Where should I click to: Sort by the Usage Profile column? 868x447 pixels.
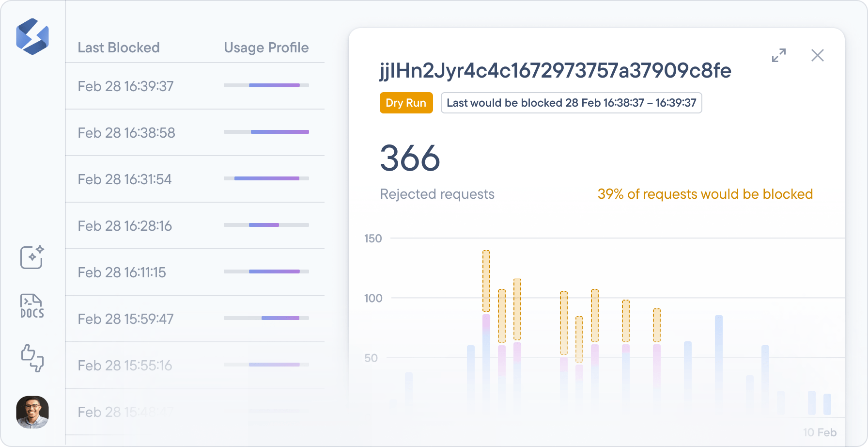tap(265, 48)
